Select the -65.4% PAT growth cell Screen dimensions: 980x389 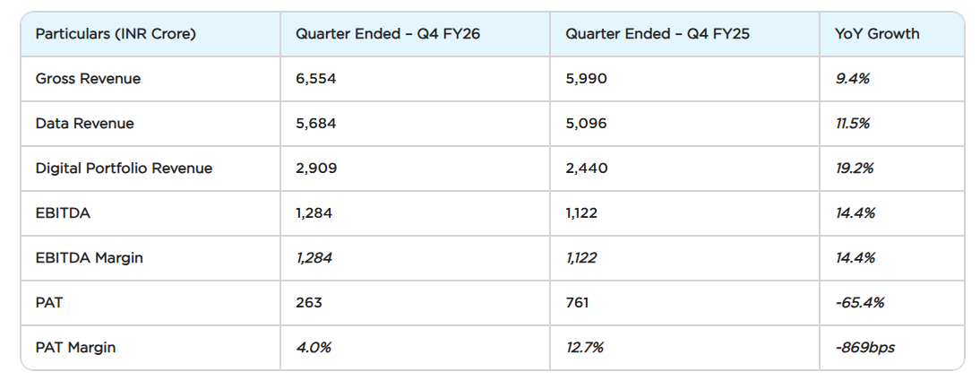click(859, 303)
